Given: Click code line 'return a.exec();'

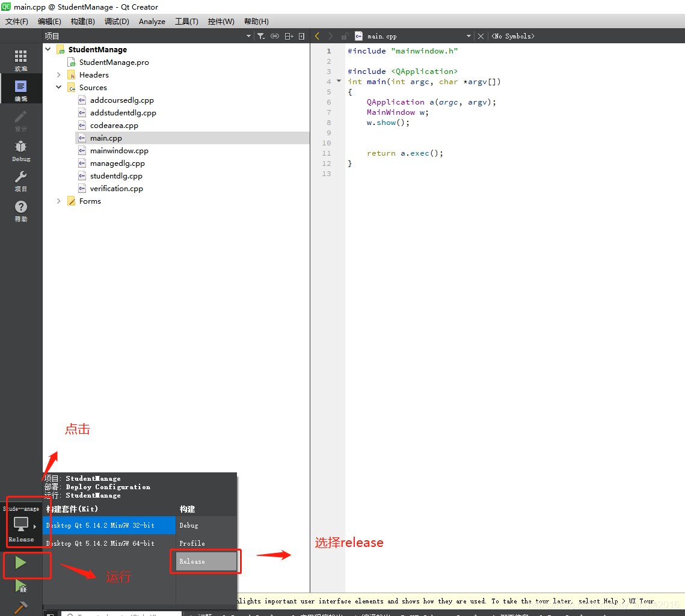Looking at the screenshot, I should pyautogui.click(x=405, y=153).
